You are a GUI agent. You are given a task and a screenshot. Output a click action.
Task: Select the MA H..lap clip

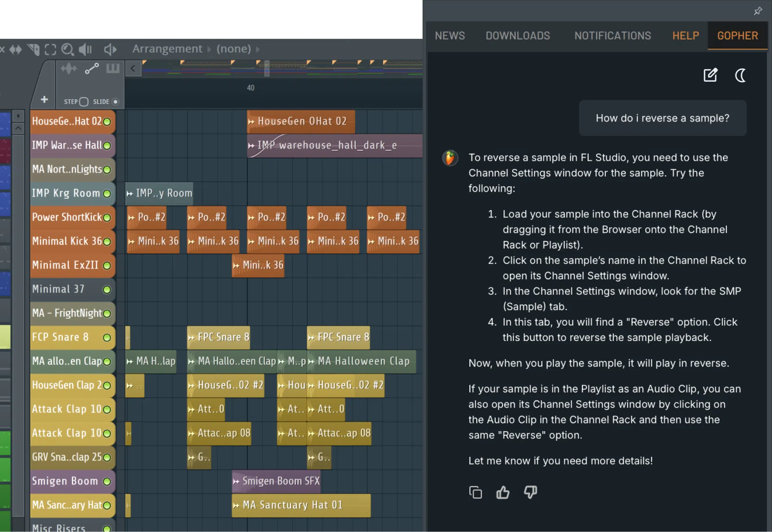click(x=151, y=361)
